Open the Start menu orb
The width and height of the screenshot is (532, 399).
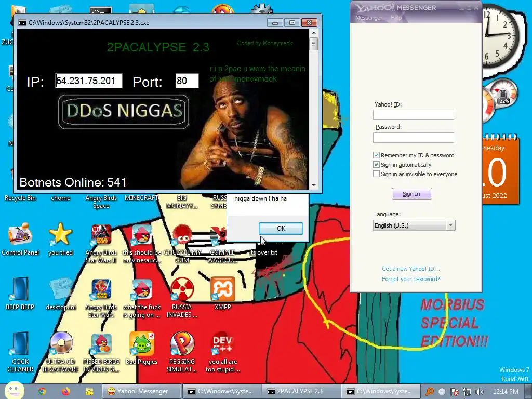pos(14,390)
